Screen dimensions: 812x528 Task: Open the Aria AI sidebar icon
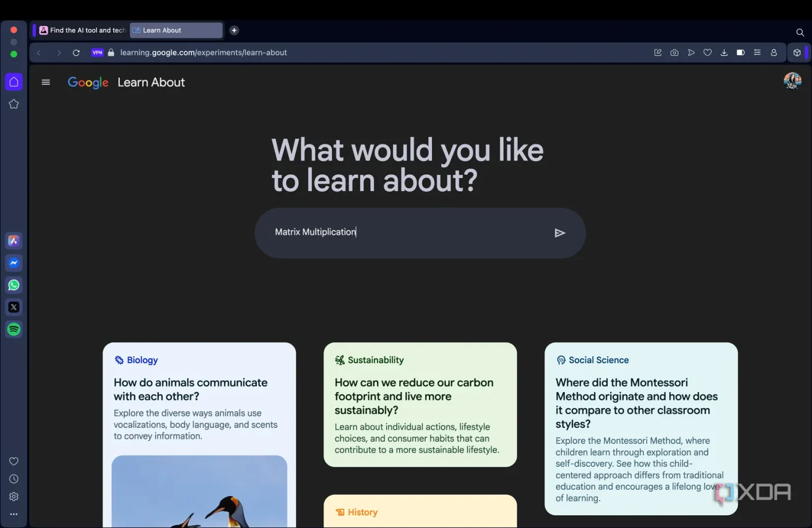pos(14,241)
